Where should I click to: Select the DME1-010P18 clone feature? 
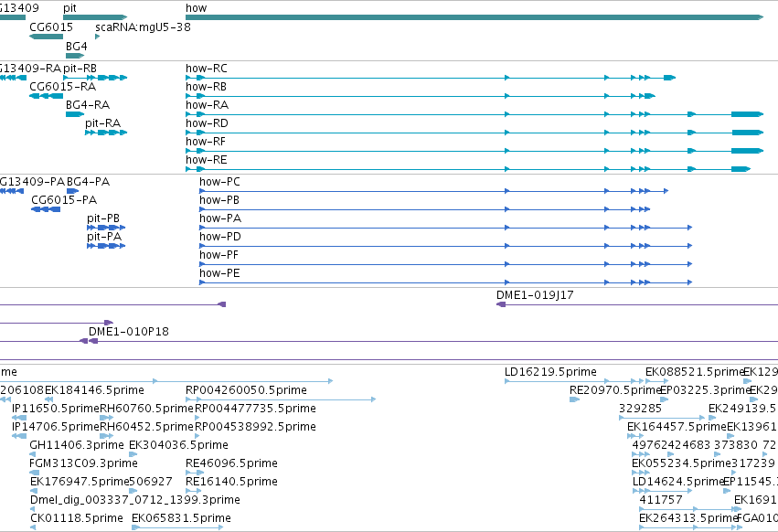(x=432, y=341)
